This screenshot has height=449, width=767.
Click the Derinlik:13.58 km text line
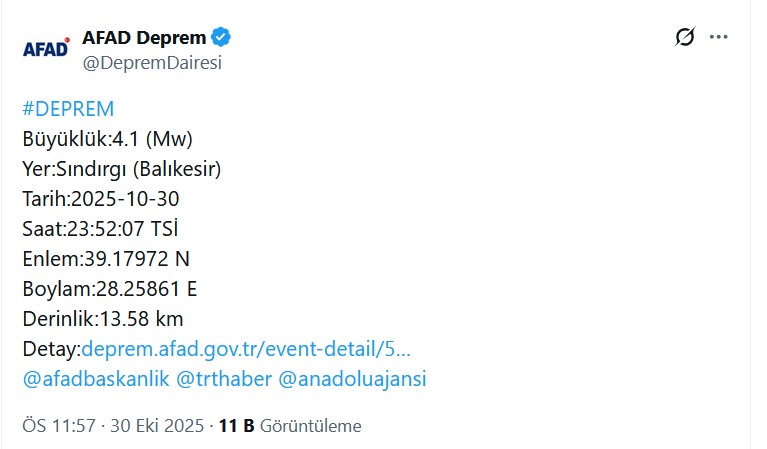click(x=102, y=319)
